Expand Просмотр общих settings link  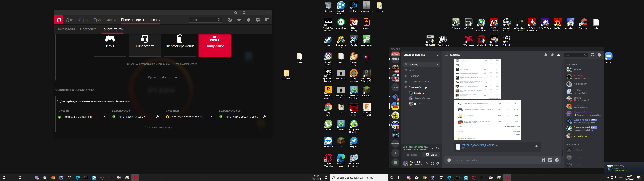pos(162,77)
